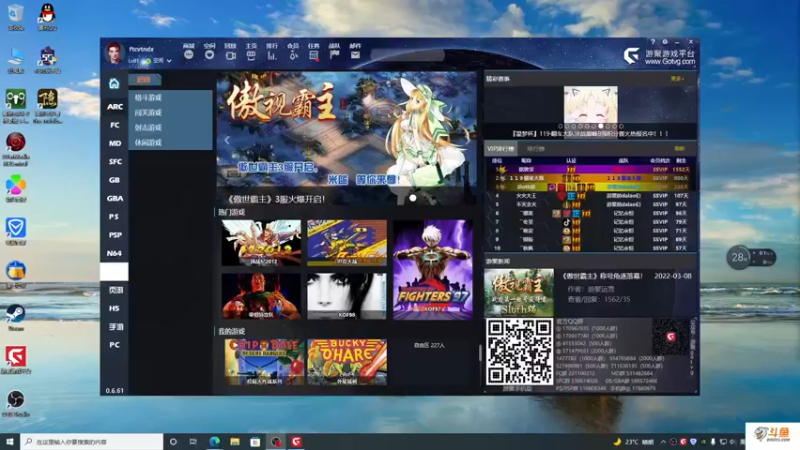Image resolution: width=800 pixels, height=450 pixels.
Task: Open the Steam desktop icon
Action: coord(16,316)
